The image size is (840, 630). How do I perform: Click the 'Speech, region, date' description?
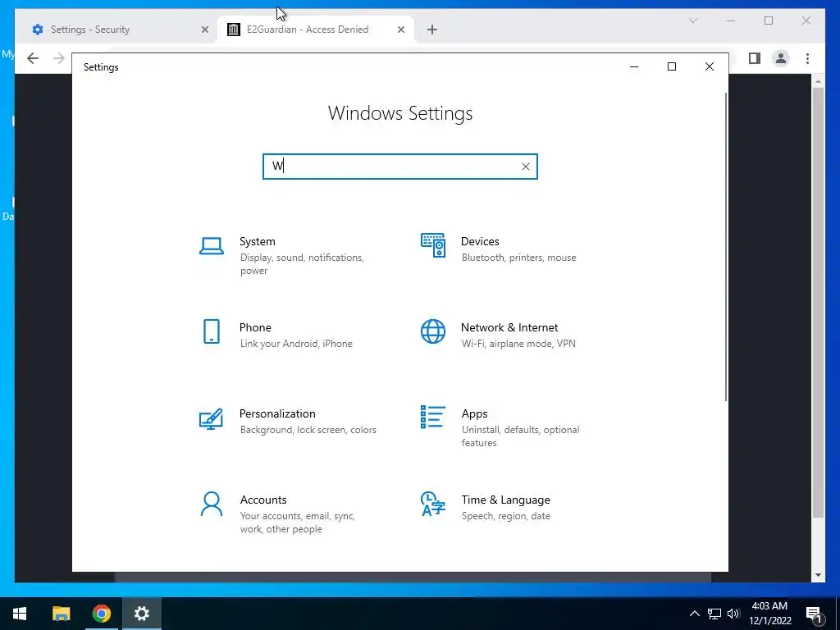point(505,516)
